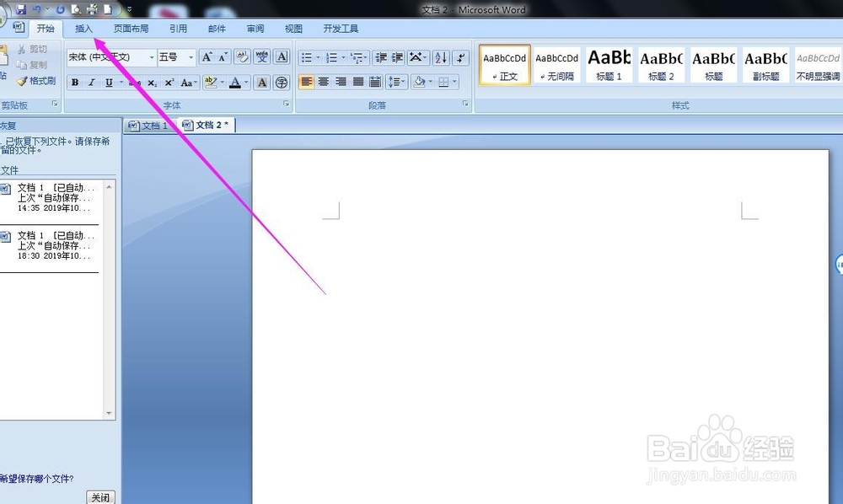Select distributed alignment icon

375,82
